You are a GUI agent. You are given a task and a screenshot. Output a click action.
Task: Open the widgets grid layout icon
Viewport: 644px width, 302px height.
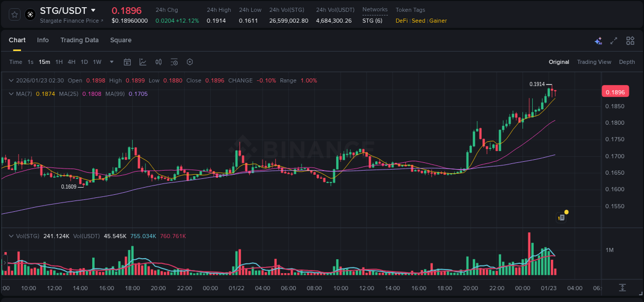pos(630,40)
